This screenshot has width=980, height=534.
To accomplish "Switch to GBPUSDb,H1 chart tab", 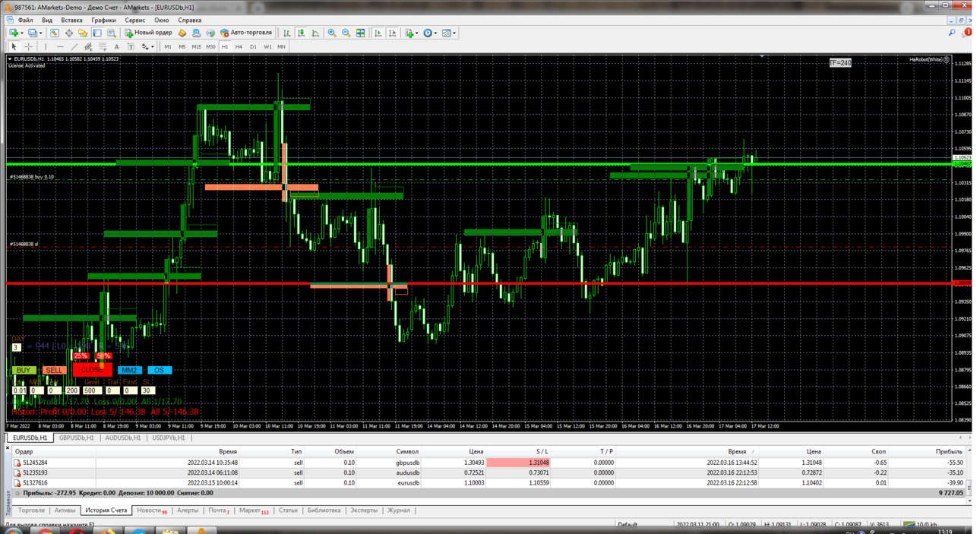I will (76, 438).
